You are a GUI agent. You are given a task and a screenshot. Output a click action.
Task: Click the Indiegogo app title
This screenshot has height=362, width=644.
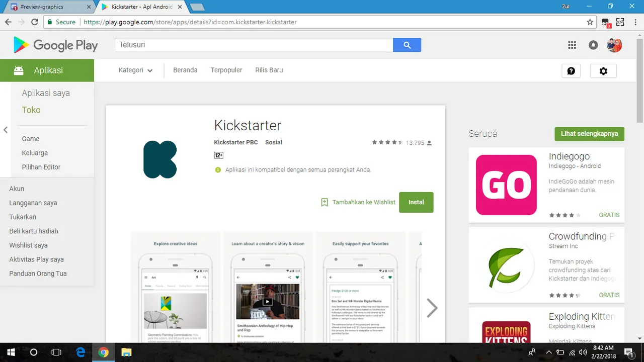tap(569, 156)
